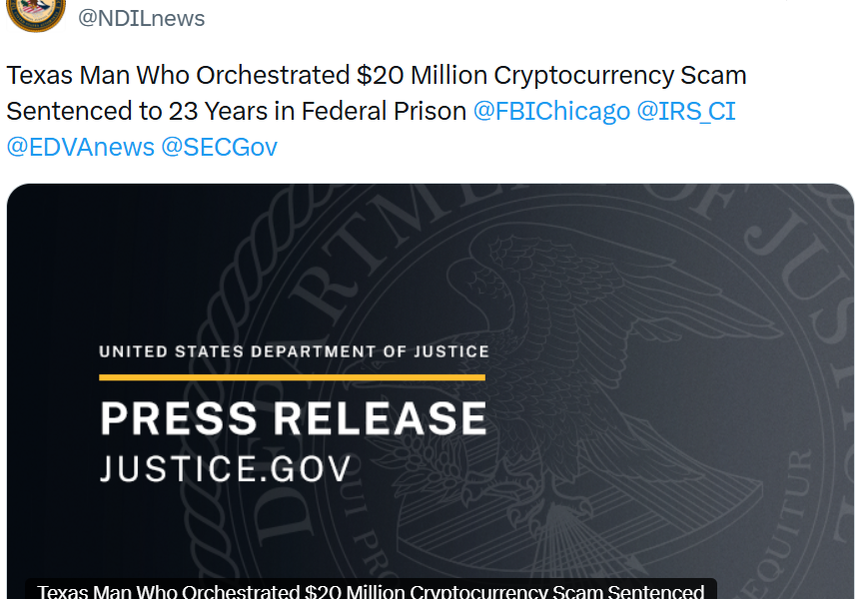Click the UNITED STATES DEPARTMENT OF JUSTICE label
This screenshot has width=868, height=599.
pos(292,350)
